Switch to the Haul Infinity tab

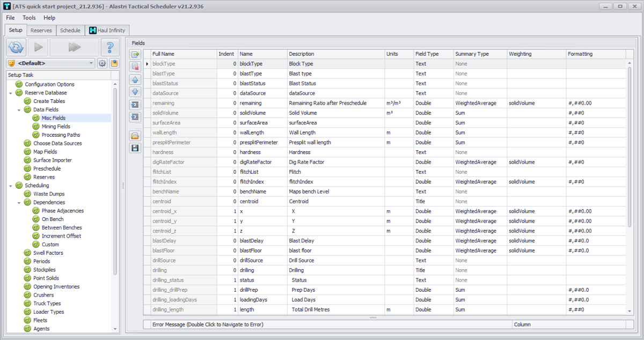tap(107, 31)
